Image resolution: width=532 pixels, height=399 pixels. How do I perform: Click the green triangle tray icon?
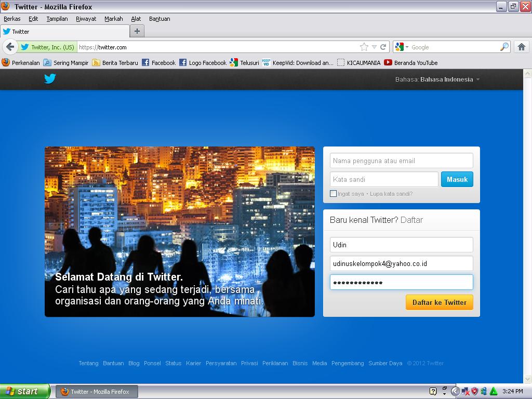coord(494,391)
